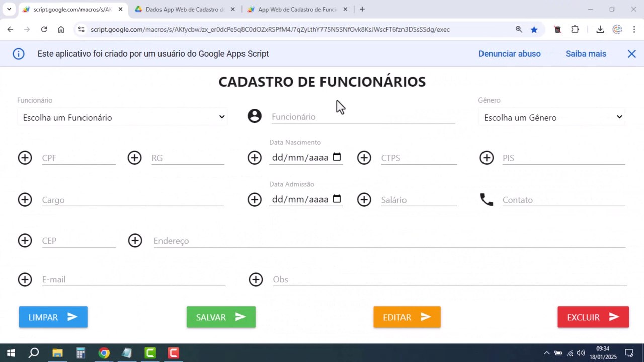Open the browser zoom magnifier icon
Viewport: 644px width, 362px height.
pyautogui.click(x=519, y=30)
